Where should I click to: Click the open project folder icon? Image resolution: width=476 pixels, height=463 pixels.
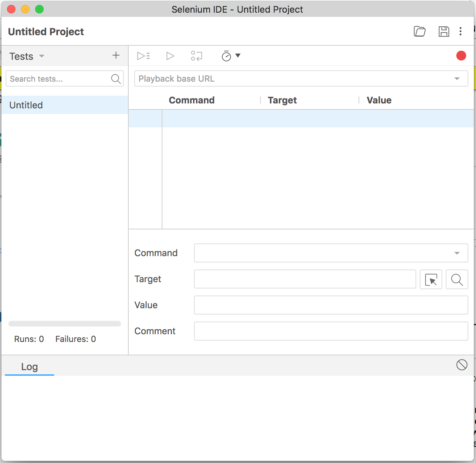point(419,32)
